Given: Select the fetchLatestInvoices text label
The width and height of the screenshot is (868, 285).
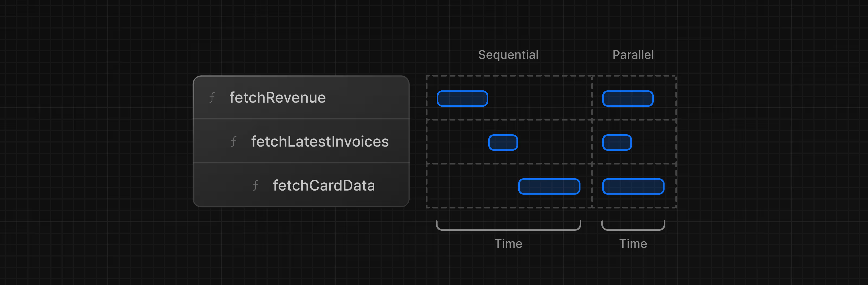Looking at the screenshot, I should pyautogui.click(x=320, y=142).
